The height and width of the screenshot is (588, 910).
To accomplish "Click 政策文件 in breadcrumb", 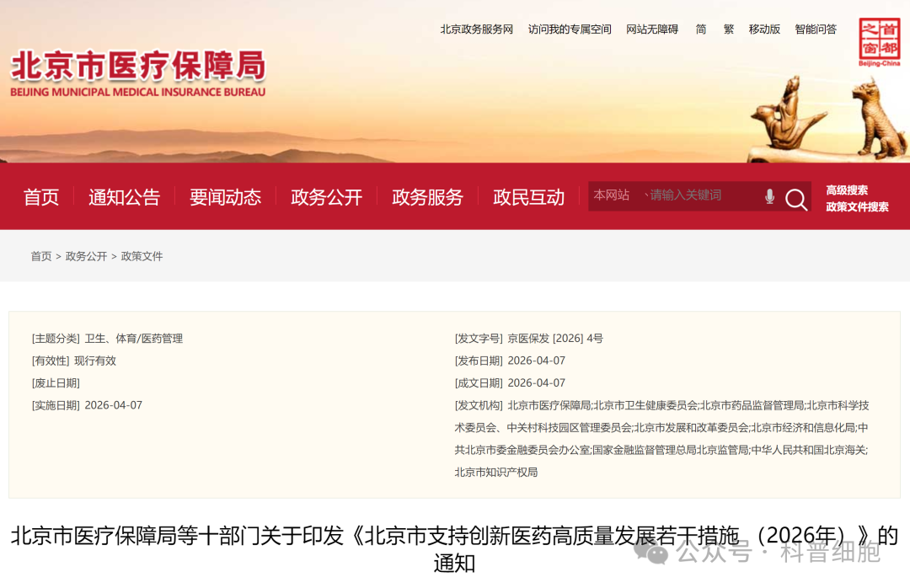I will (142, 256).
